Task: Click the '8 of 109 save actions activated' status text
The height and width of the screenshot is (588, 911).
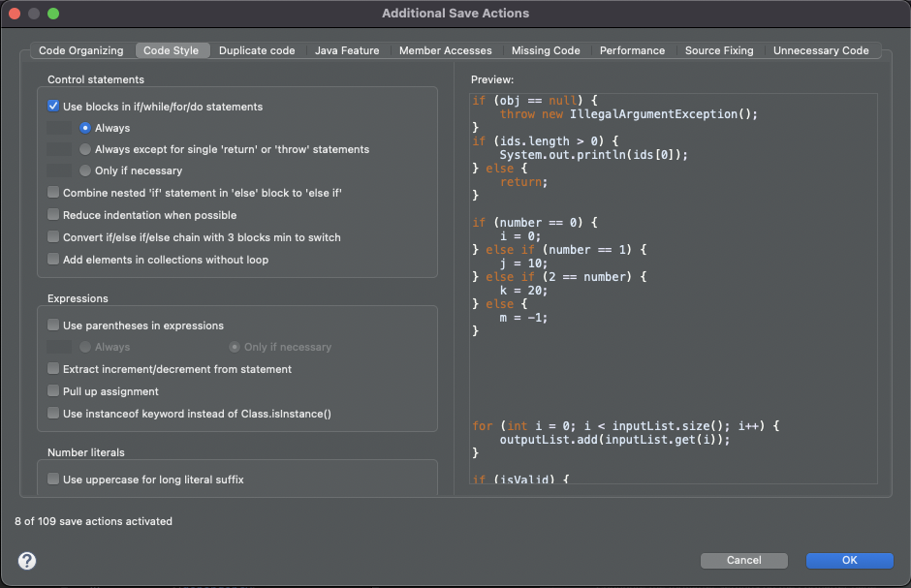Action: (x=94, y=521)
